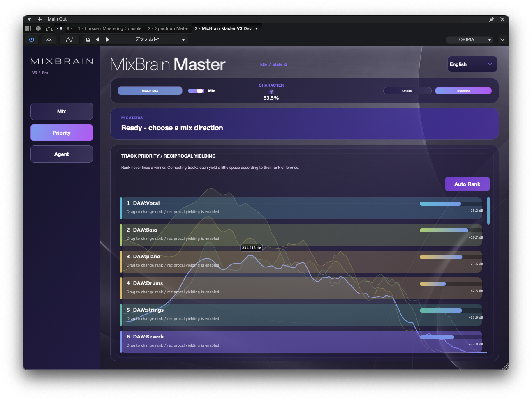
Task: Open the Mix page in sidebar
Action: coord(62,111)
